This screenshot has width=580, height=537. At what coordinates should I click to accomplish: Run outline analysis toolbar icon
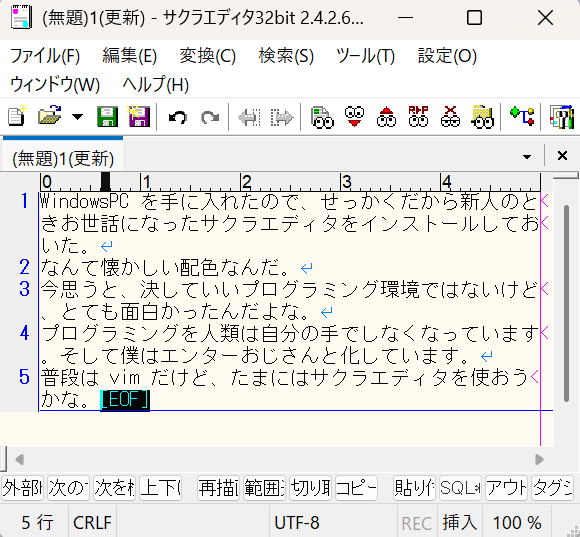point(522,117)
